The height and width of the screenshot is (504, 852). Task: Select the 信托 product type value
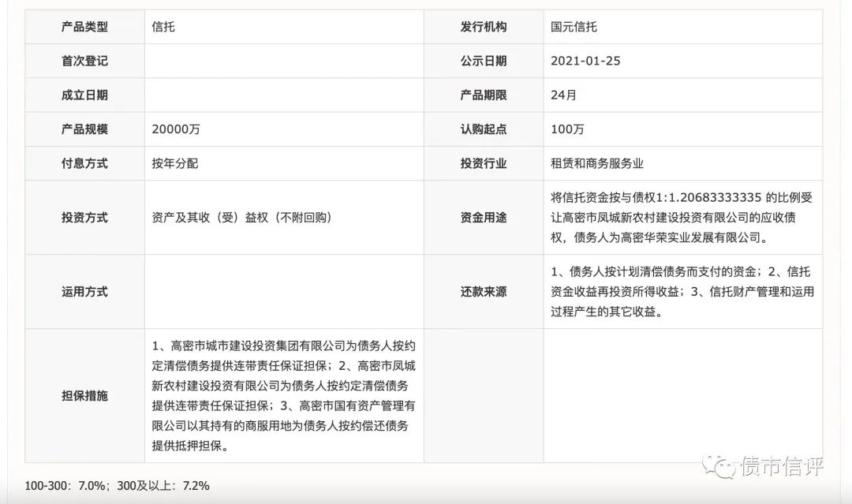coord(163,27)
